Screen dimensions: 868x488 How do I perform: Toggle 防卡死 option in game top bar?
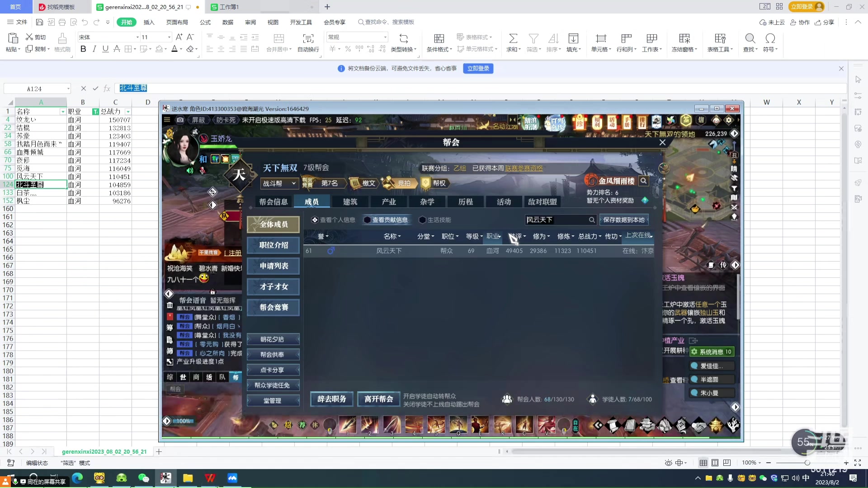(226, 120)
